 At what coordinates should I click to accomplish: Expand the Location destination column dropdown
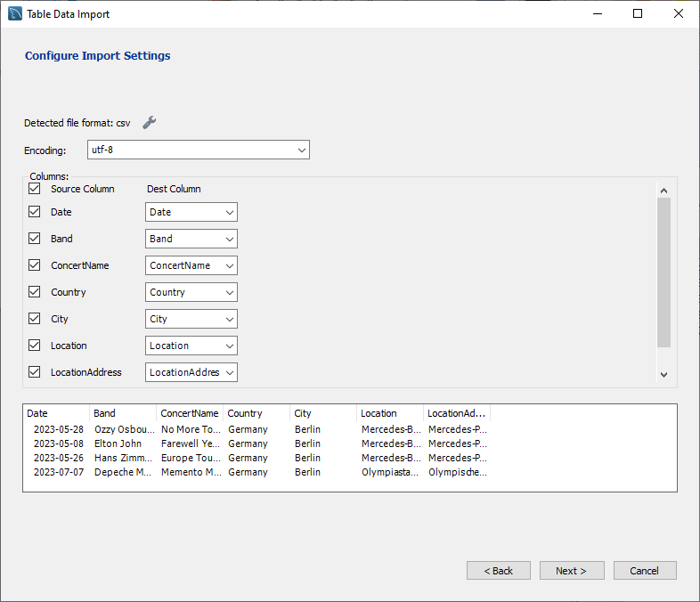point(191,346)
